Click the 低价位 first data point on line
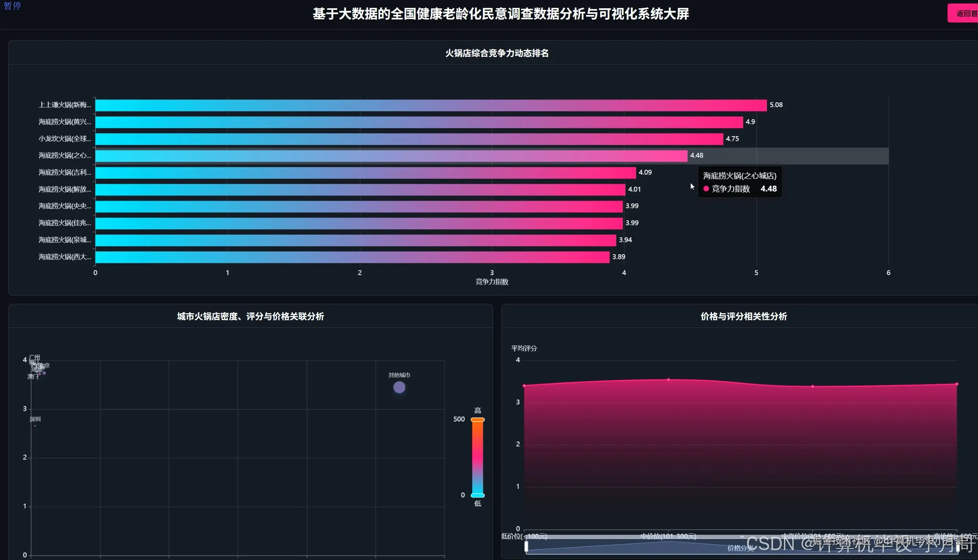978x560 pixels. coord(524,386)
